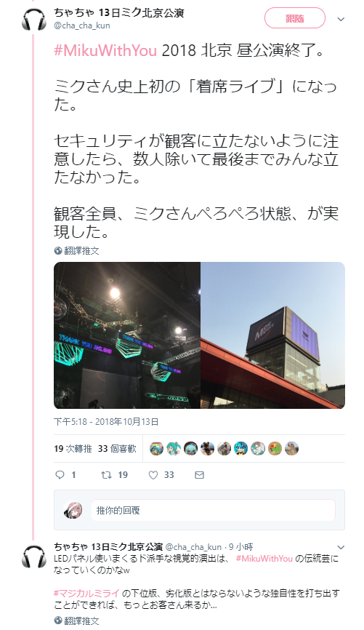Click the headphones avatar on the reply tweet
The height and width of the screenshot is (630, 364).
coord(34,556)
